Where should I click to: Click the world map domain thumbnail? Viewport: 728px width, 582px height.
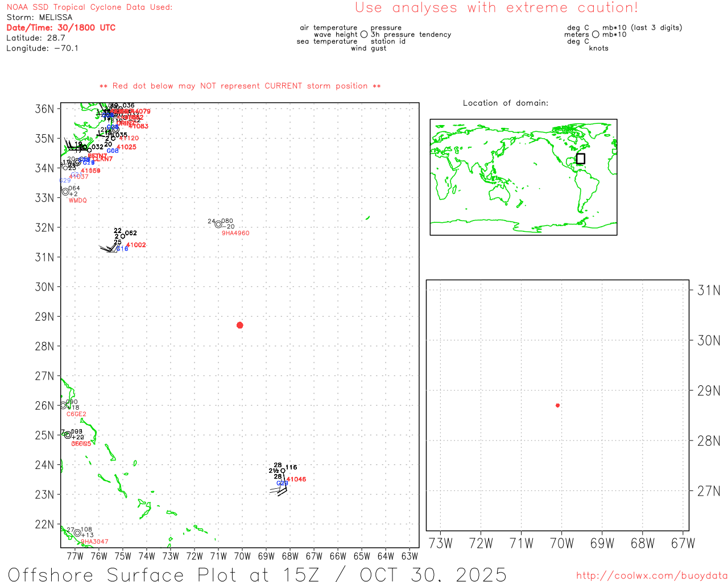[x=523, y=177]
